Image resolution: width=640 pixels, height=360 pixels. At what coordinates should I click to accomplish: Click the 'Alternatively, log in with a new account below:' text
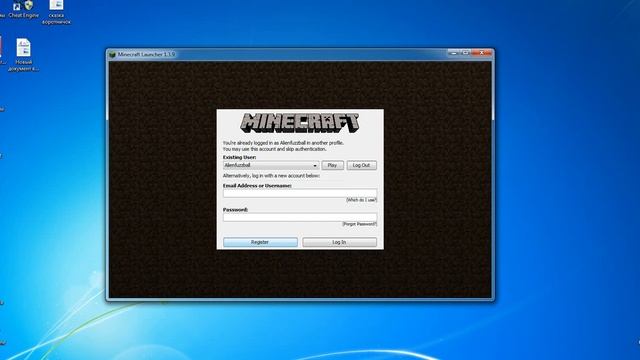[271, 176]
